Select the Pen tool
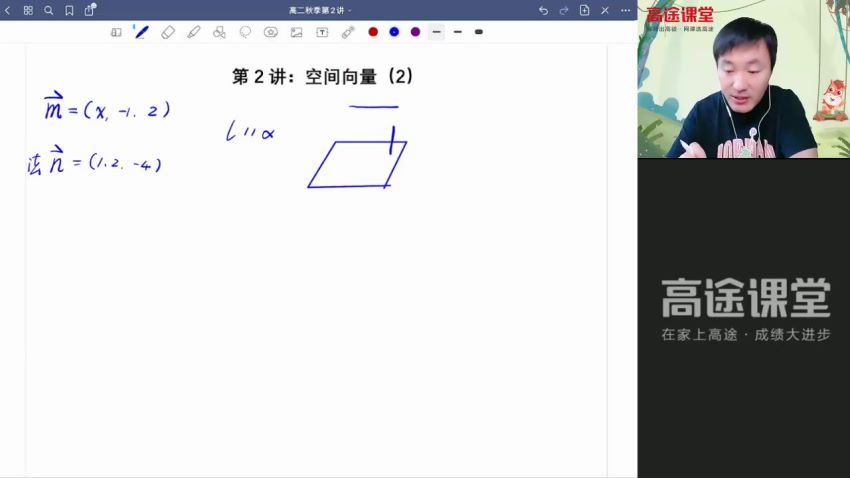This screenshot has height=478, width=850. coord(141,32)
